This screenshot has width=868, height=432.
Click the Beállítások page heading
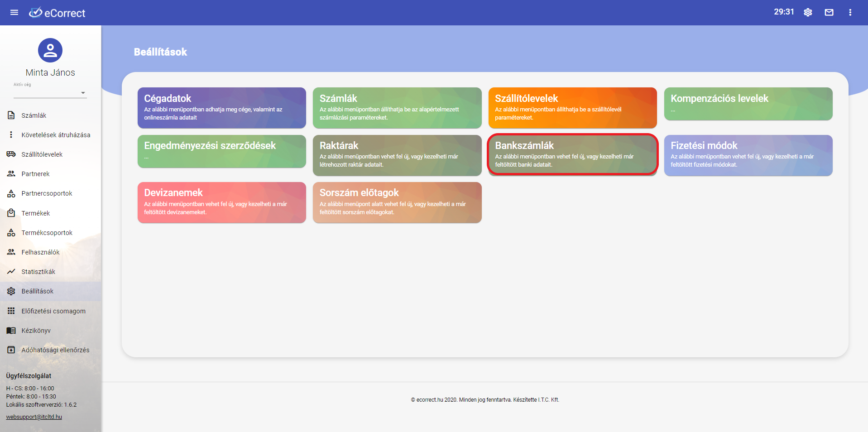160,52
